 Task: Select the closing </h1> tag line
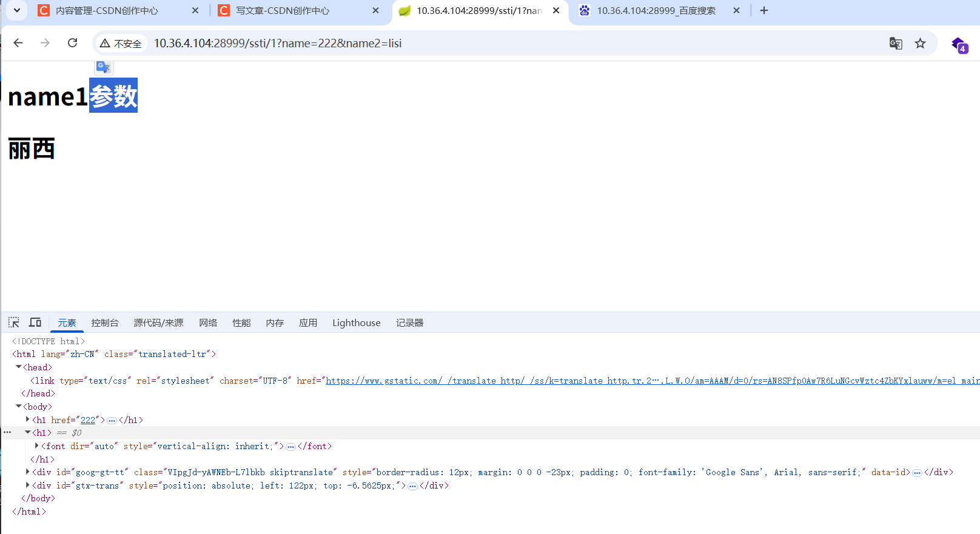(x=42, y=459)
